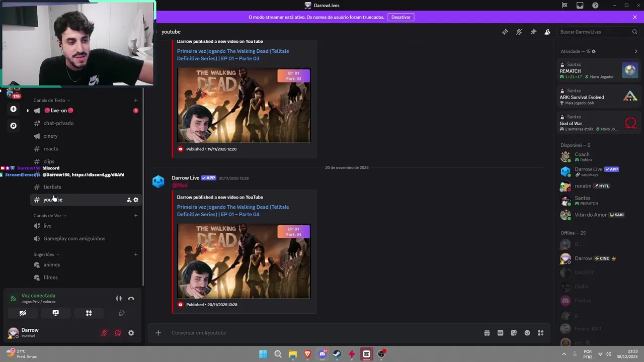Expand Atividade panel chevron arrow
Screen dimensions: 644x362
(636, 51)
